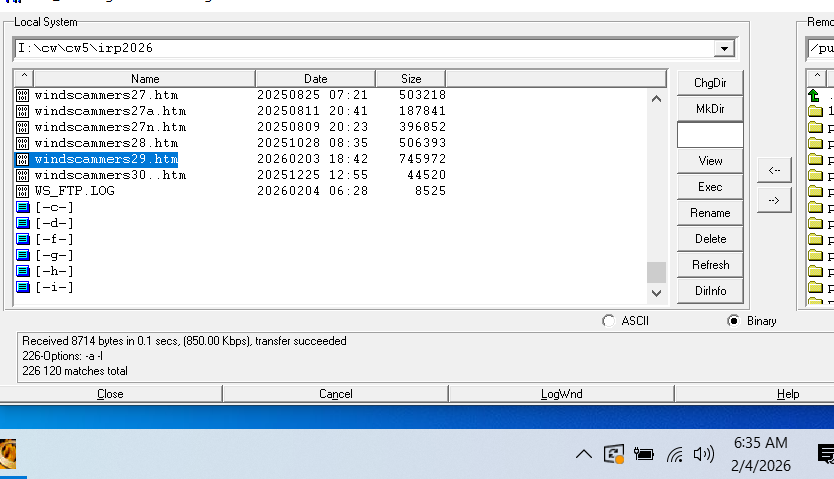Click right arrow transfer-to-remote button

773,200
